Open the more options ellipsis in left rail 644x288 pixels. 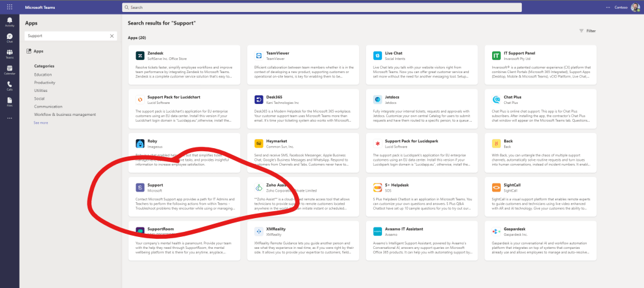tap(9, 118)
